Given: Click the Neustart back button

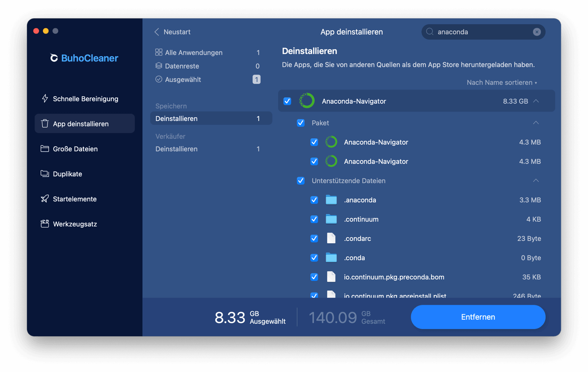Looking at the screenshot, I should 173,32.
